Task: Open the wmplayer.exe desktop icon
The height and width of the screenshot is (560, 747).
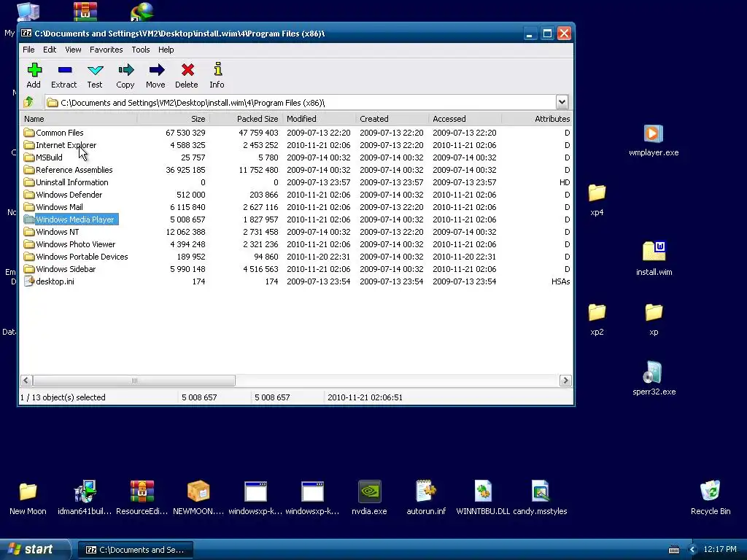Action: pyautogui.click(x=653, y=141)
